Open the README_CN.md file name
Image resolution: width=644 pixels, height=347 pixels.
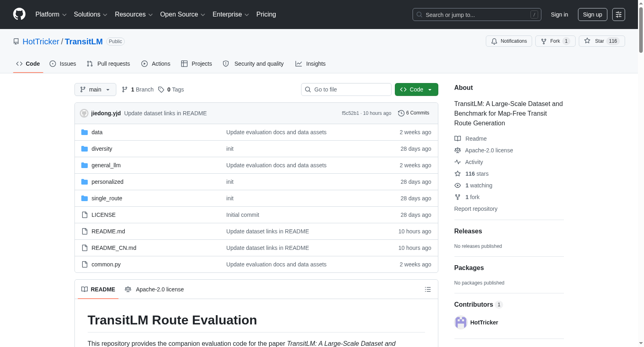[114, 248]
